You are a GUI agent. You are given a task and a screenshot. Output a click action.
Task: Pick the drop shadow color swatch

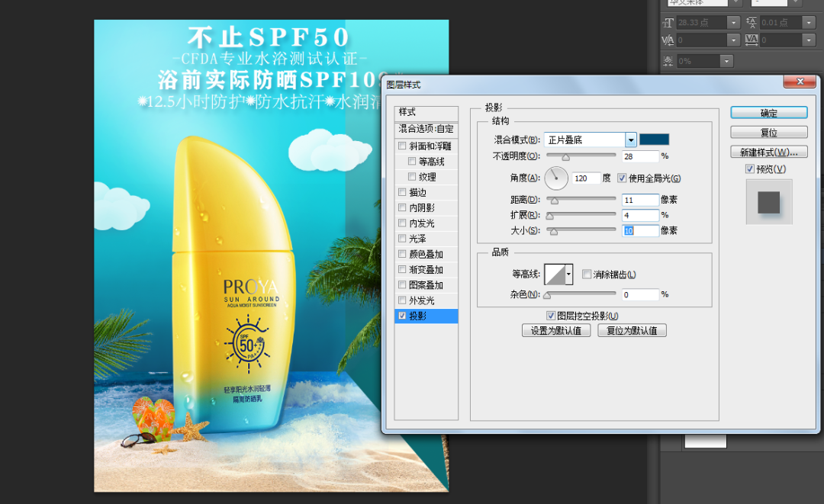pos(654,140)
